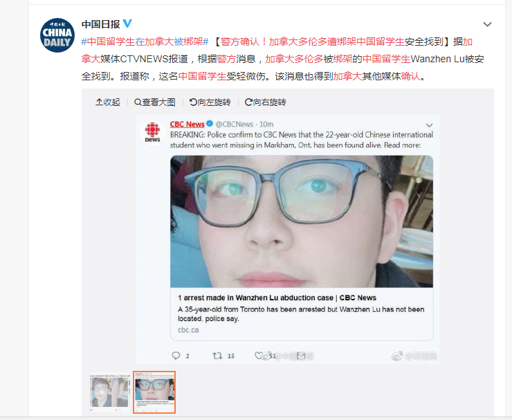Click the 中国日报 account name

100,24
